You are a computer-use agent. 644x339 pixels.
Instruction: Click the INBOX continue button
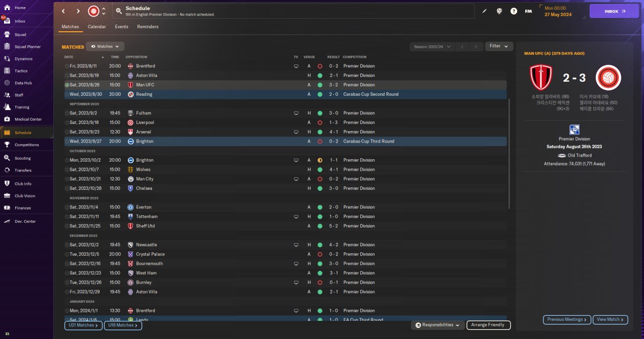pyautogui.click(x=614, y=11)
